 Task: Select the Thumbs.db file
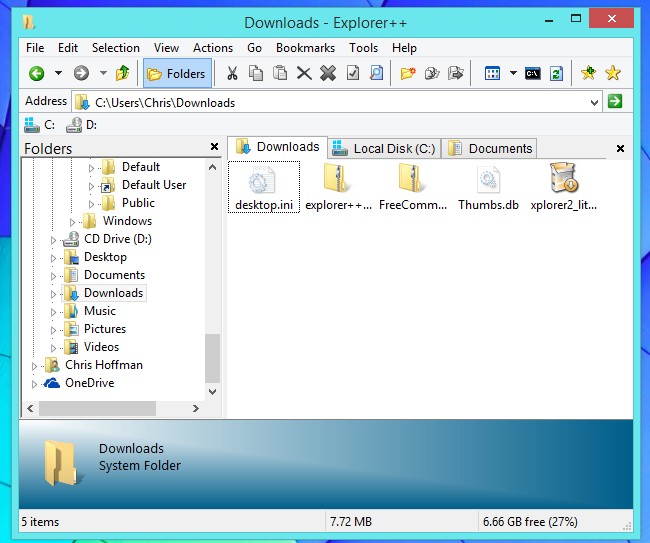pos(488,187)
